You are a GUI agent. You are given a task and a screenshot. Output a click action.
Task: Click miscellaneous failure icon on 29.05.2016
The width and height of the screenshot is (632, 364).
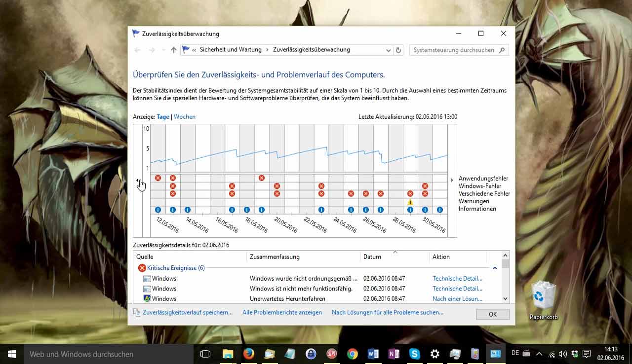(x=410, y=194)
